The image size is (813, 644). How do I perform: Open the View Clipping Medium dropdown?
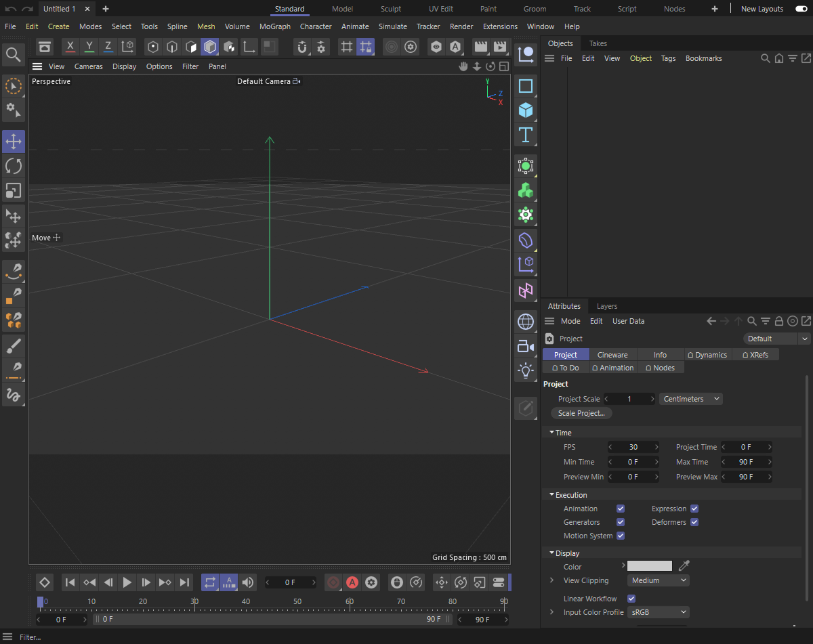658,580
